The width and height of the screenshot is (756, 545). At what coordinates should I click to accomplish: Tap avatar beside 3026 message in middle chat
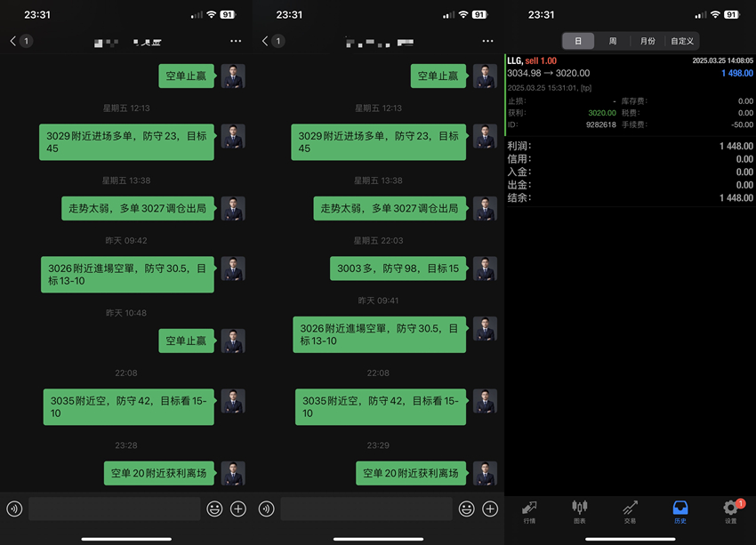(485, 329)
